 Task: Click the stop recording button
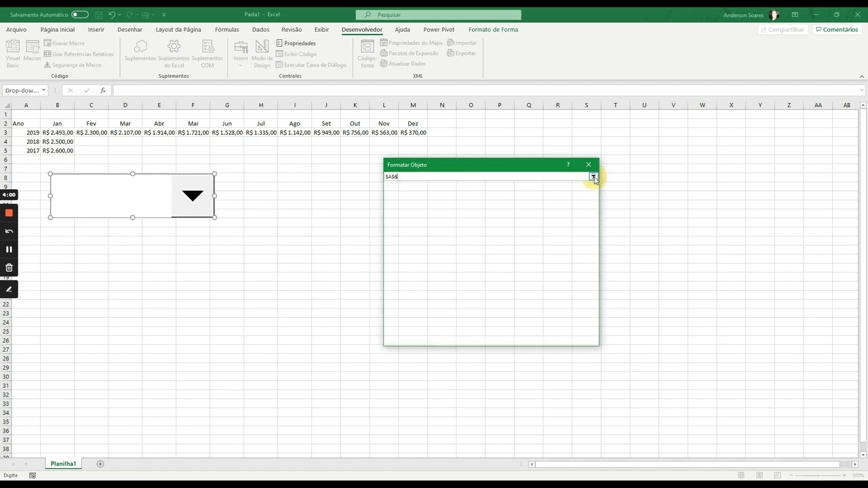click(x=9, y=213)
